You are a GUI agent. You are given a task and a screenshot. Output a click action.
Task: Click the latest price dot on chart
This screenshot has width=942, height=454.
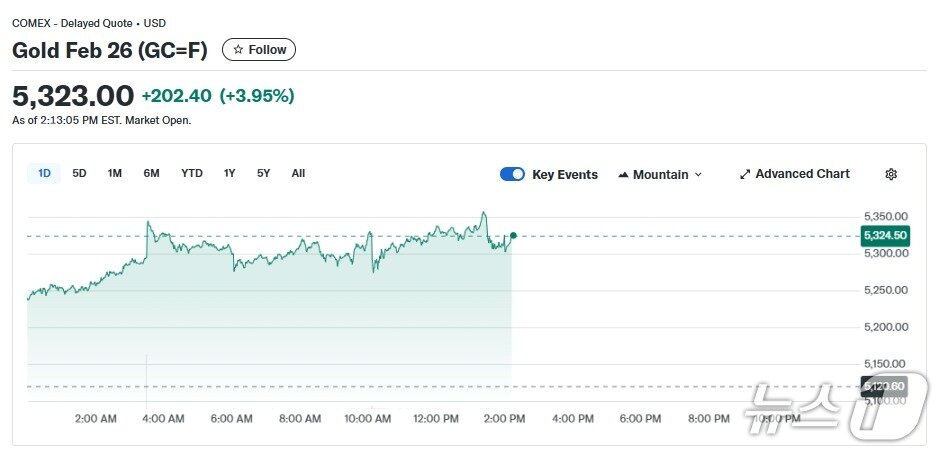coord(513,236)
